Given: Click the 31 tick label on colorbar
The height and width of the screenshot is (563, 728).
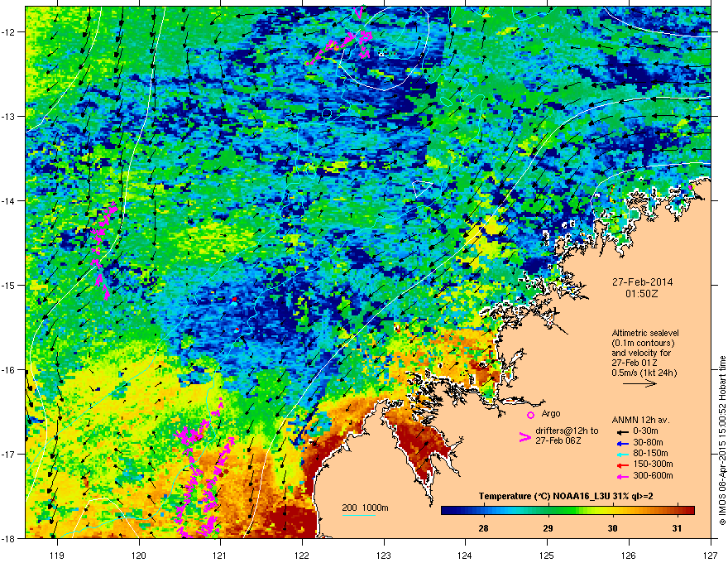Looking at the screenshot, I should click(x=677, y=528).
